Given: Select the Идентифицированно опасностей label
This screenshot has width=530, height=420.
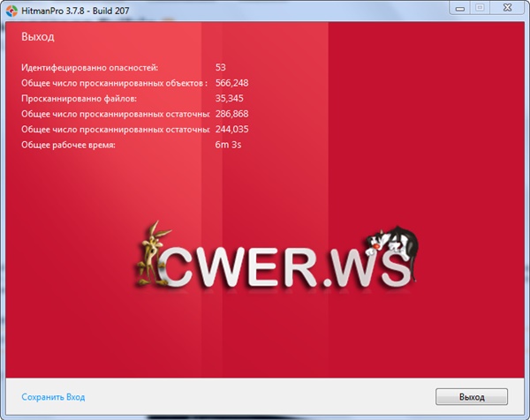Looking at the screenshot, I should click(x=90, y=66).
